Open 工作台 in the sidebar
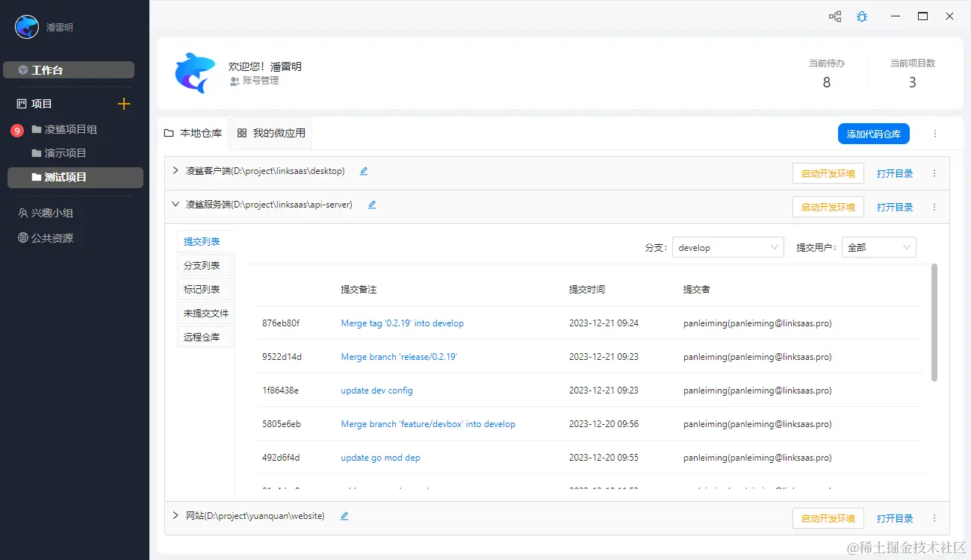The height and width of the screenshot is (560, 971). click(x=69, y=70)
